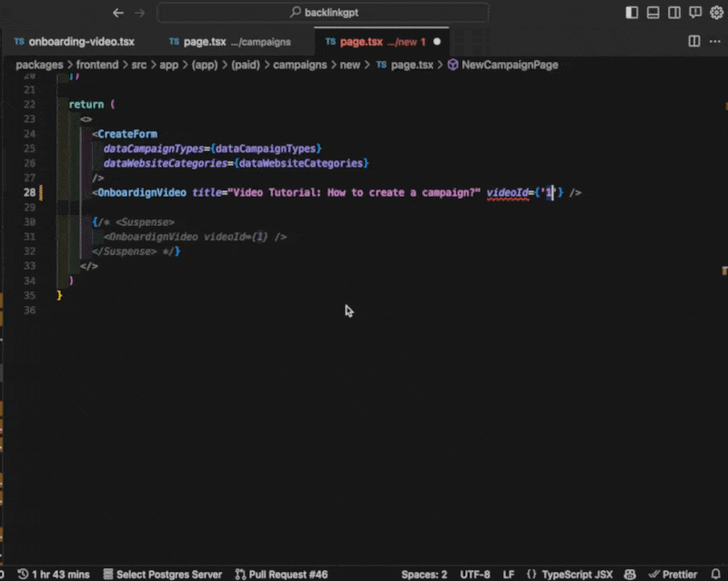
Task: Click the unsaved dot on page.tsx new tab
Action: click(437, 42)
